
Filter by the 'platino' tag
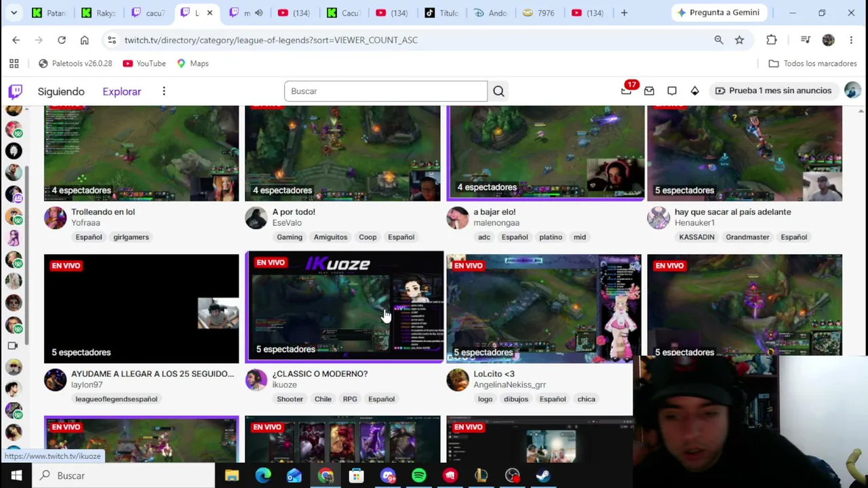tap(551, 237)
